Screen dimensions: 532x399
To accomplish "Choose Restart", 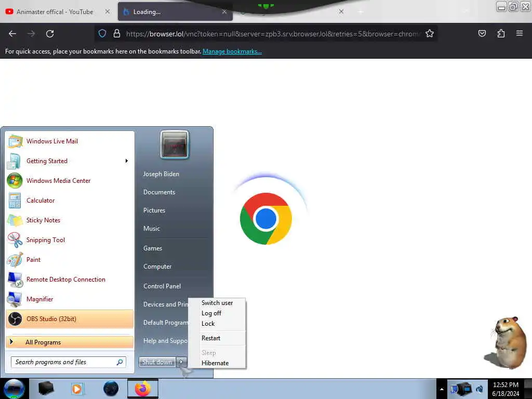I will point(217,338).
